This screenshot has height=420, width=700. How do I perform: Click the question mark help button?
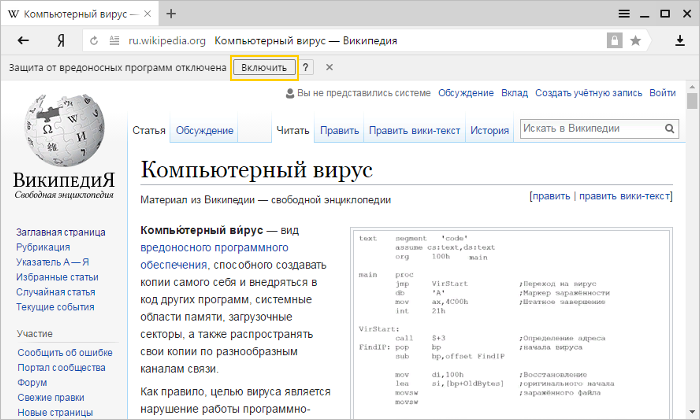click(x=305, y=67)
